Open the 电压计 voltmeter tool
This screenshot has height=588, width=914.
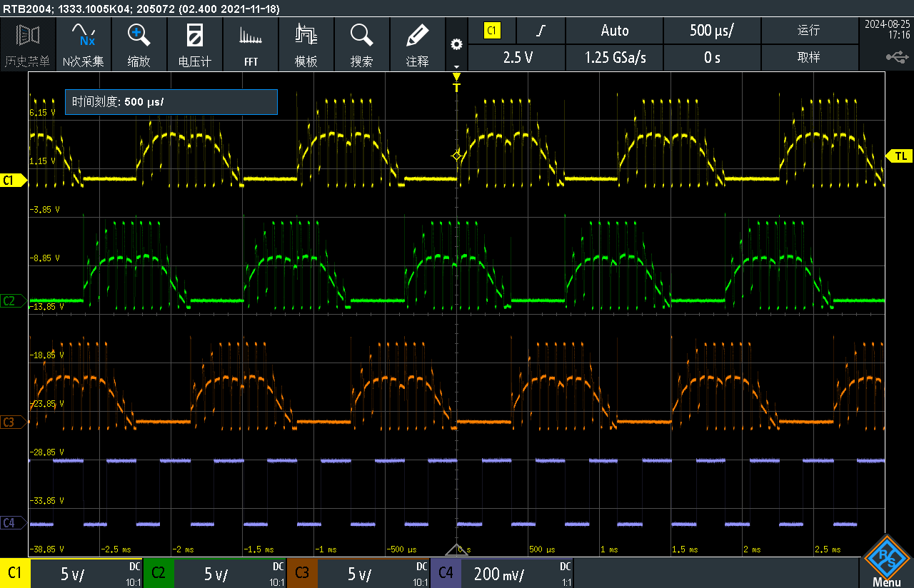(x=194, y=44)
